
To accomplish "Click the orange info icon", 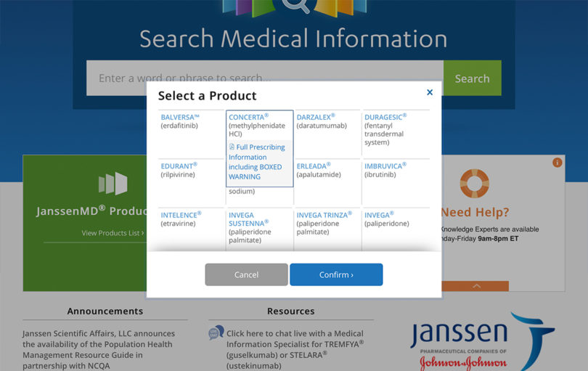I will pos(557,163).
